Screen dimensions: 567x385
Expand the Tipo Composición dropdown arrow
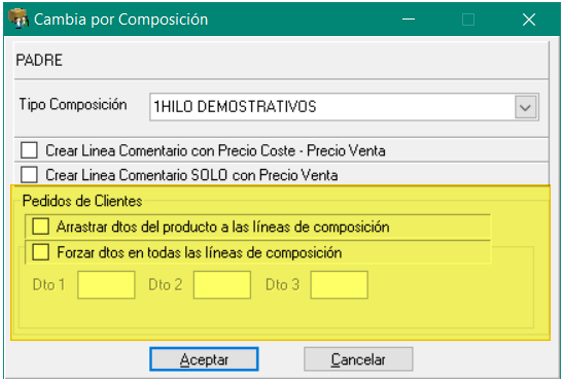pyautogui.click(x=525, y=107)
